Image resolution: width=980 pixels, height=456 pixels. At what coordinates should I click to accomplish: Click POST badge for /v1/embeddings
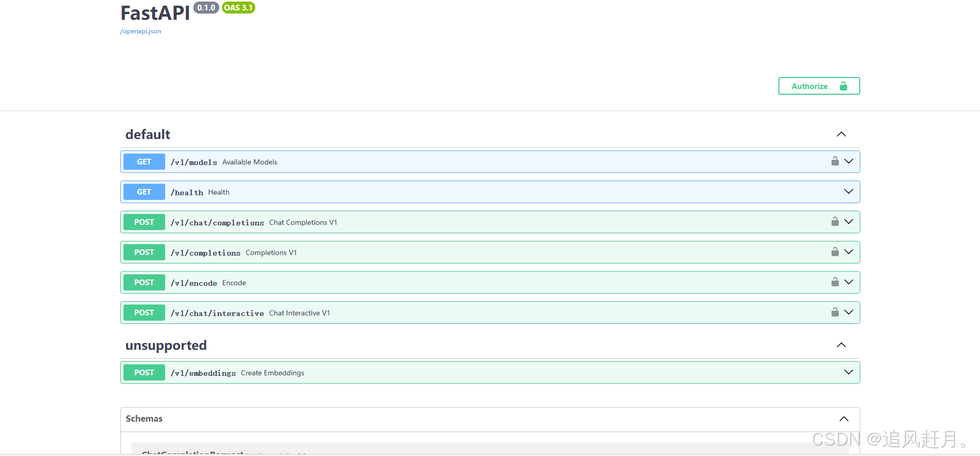point(144,373)
